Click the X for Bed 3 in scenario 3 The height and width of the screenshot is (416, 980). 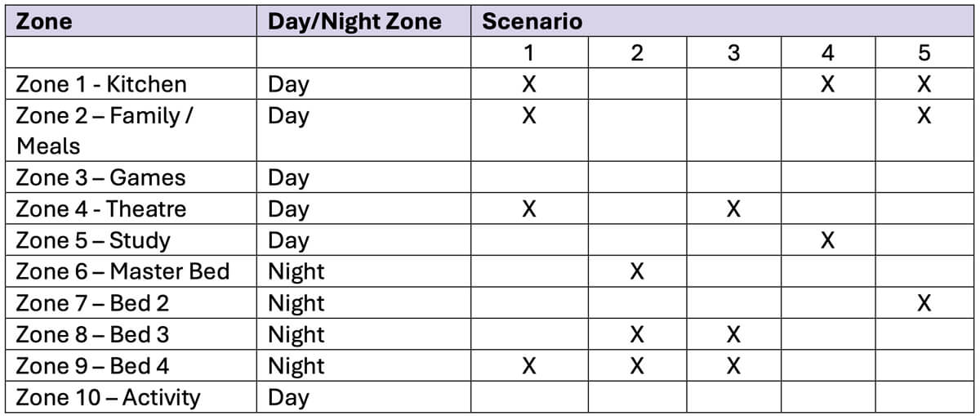[x=733, y=334]
